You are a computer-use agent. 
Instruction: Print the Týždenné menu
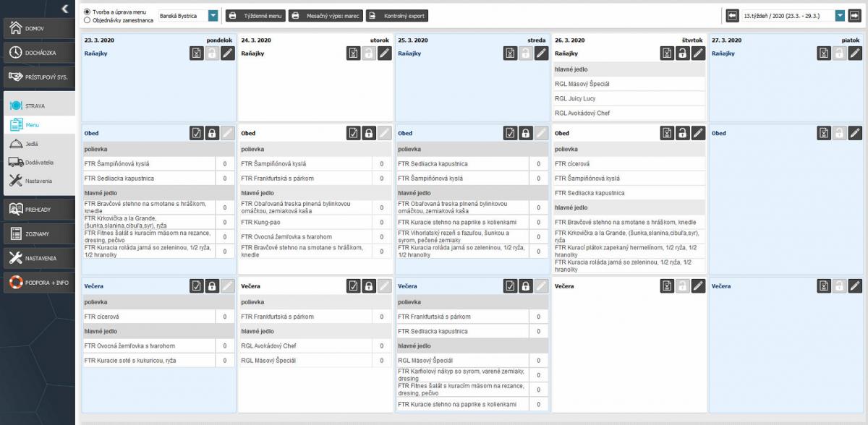click(255, 15)
